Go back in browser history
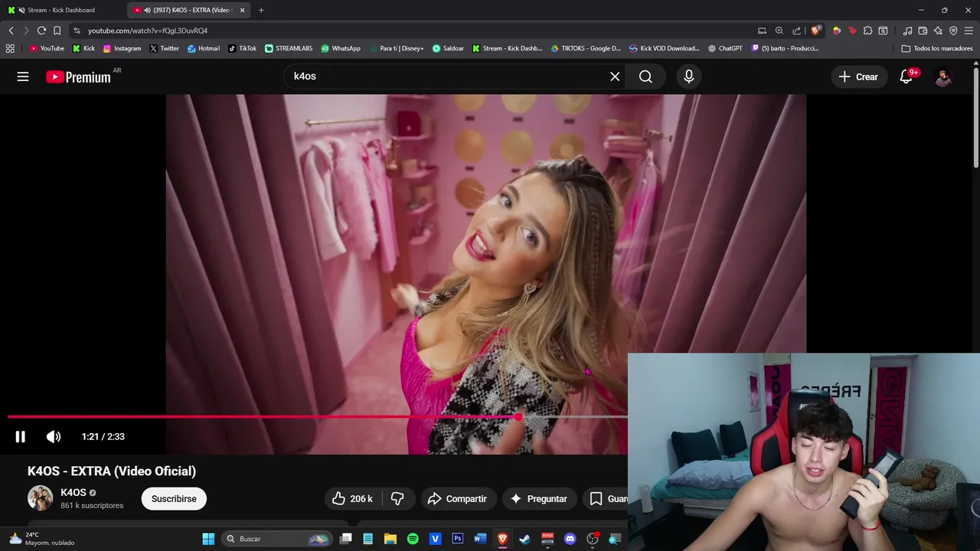 point(11,31)
